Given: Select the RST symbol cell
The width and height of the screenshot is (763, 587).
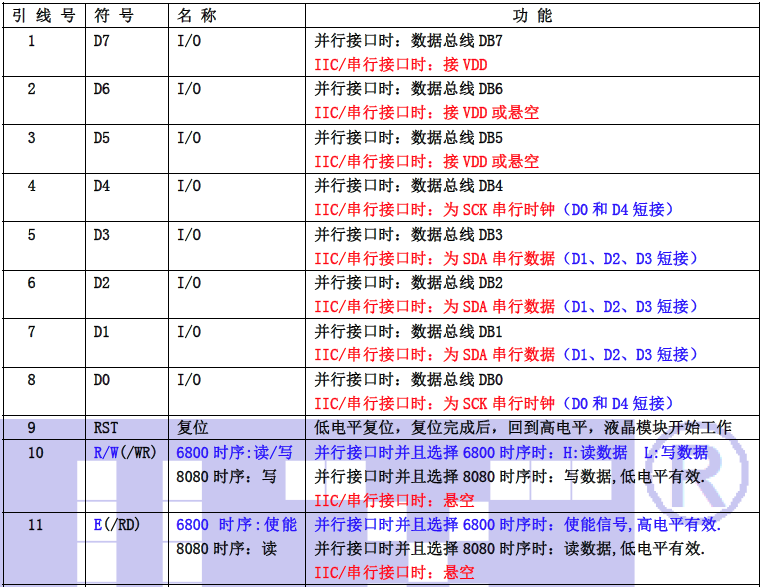Looking at the screenshot, I should click(x=105, y=428).
